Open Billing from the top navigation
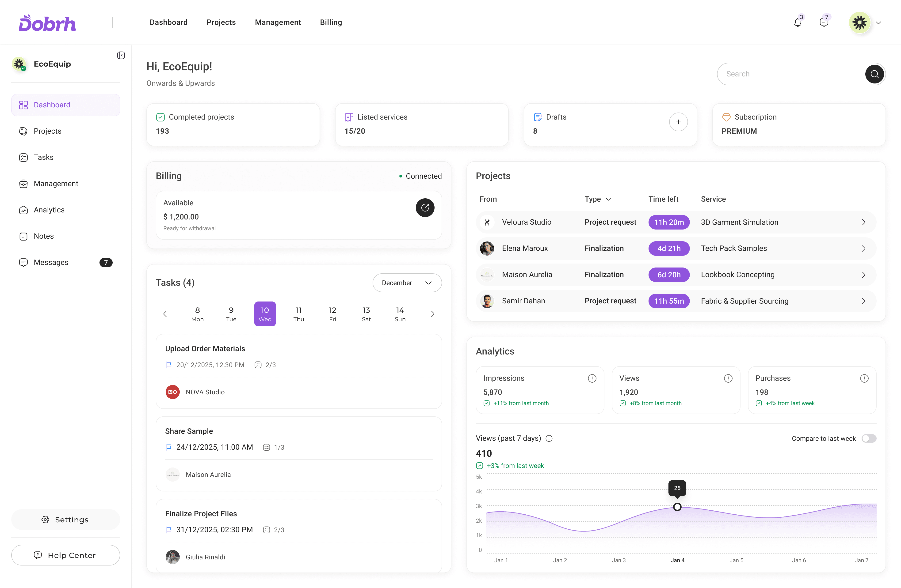 pos(331,22)
